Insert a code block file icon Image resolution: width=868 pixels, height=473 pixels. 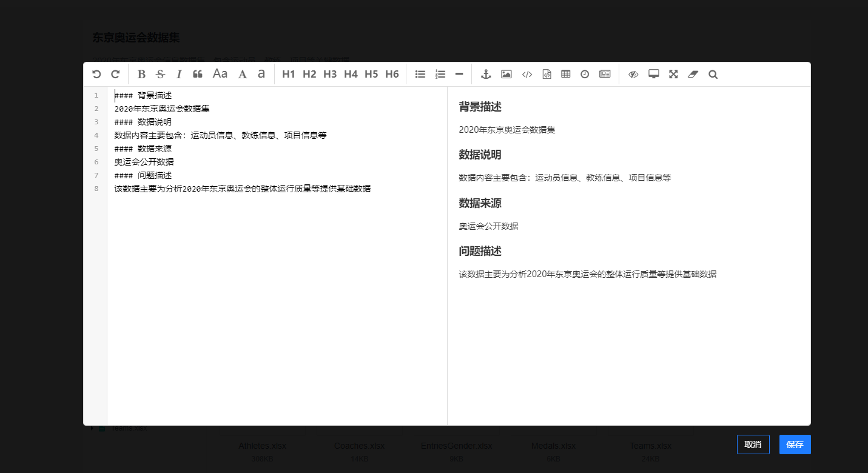coord(547,74)
